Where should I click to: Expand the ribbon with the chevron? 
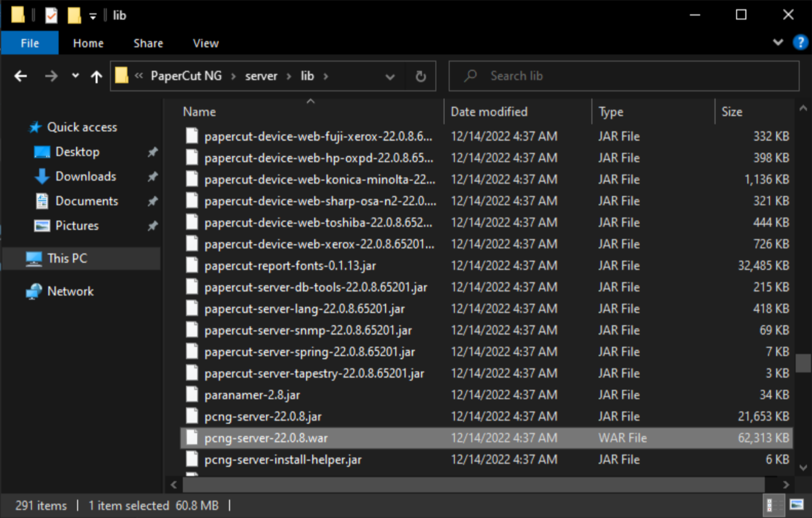coord(778,42)
